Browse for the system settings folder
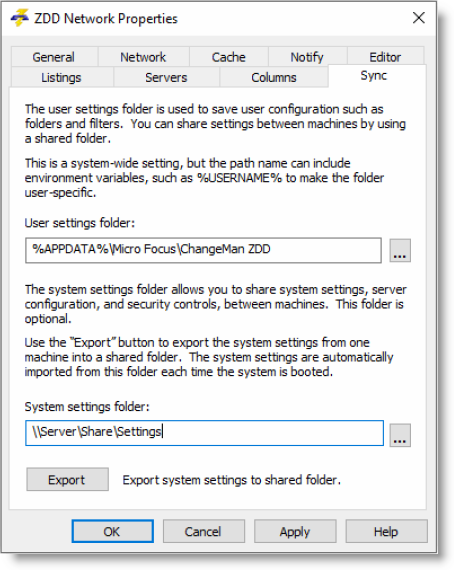 400,435
